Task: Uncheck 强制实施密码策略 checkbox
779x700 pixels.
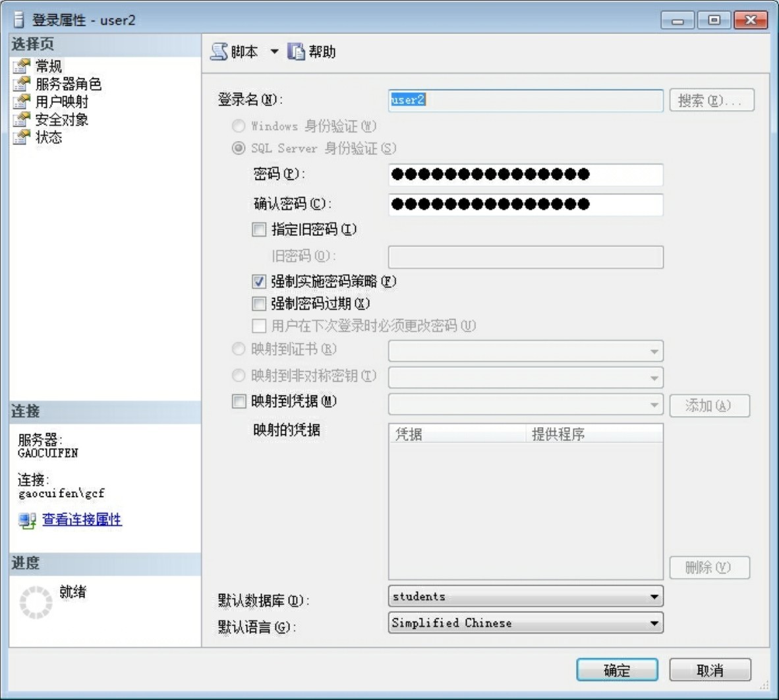Action: pos(259,281)
